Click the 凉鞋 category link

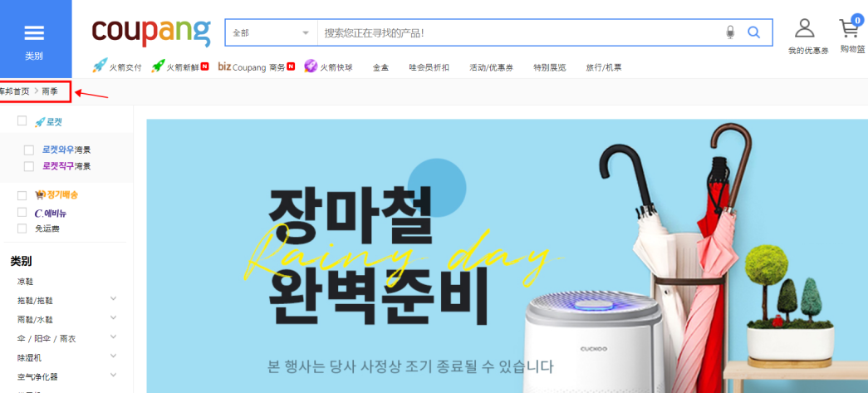26,282
